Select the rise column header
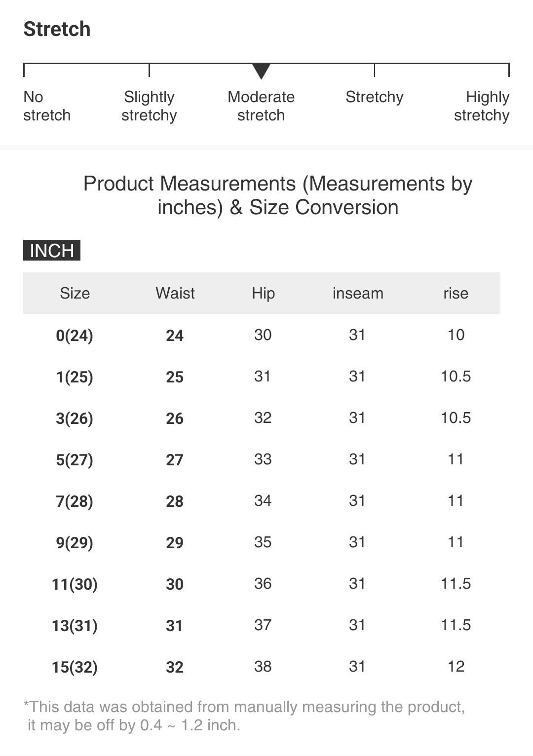This screenshot has width=533, height=756. [456, 293]
